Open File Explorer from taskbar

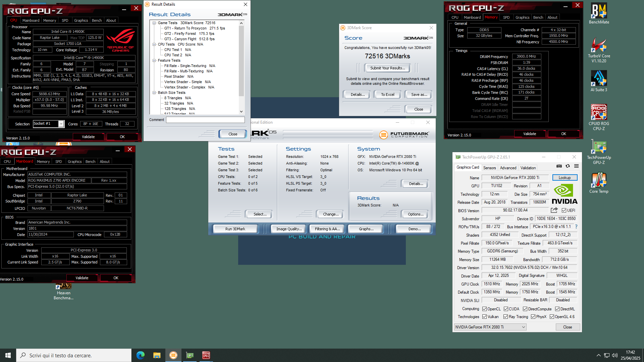pos(157,355)
